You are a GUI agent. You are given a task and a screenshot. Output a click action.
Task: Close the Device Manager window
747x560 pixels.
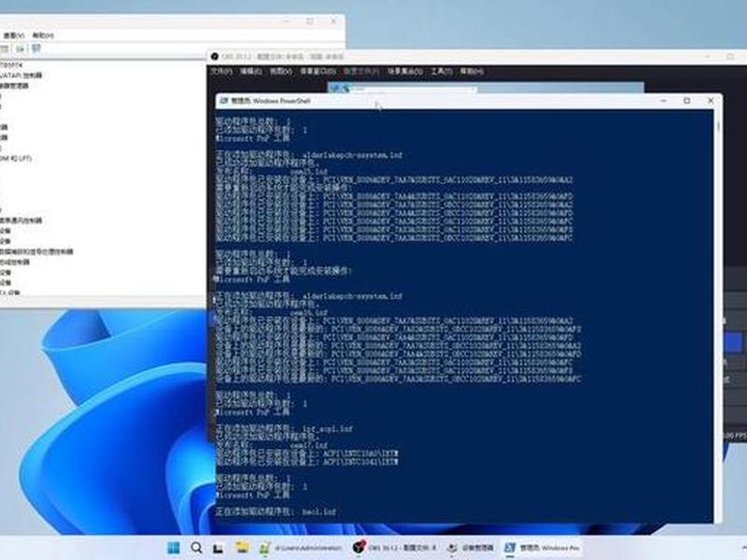(333, 21)
